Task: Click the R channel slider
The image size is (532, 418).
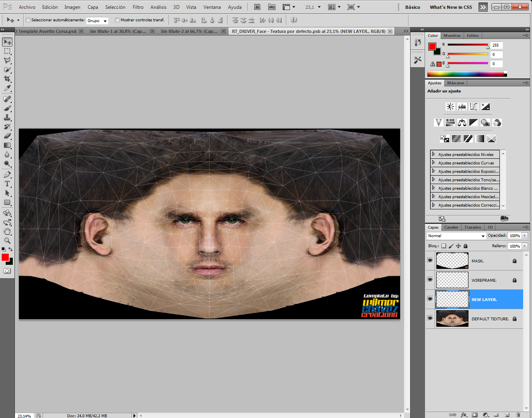Action: pos(468,45)
